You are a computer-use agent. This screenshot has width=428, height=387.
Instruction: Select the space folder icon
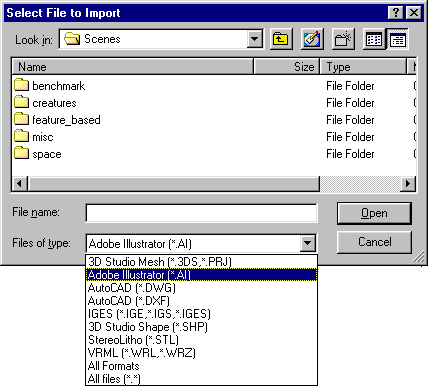tap(22, 153)
